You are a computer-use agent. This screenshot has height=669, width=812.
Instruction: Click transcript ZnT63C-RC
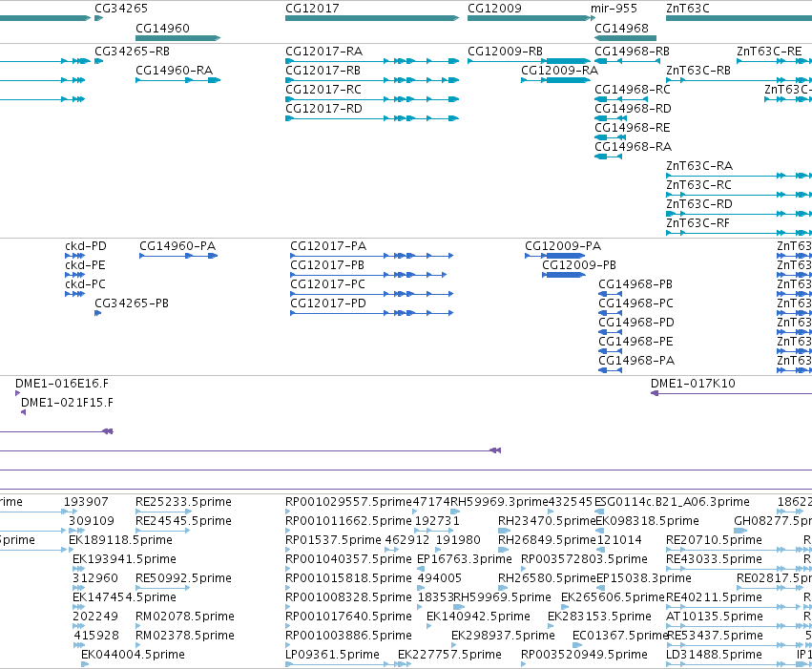click(699, 185)
